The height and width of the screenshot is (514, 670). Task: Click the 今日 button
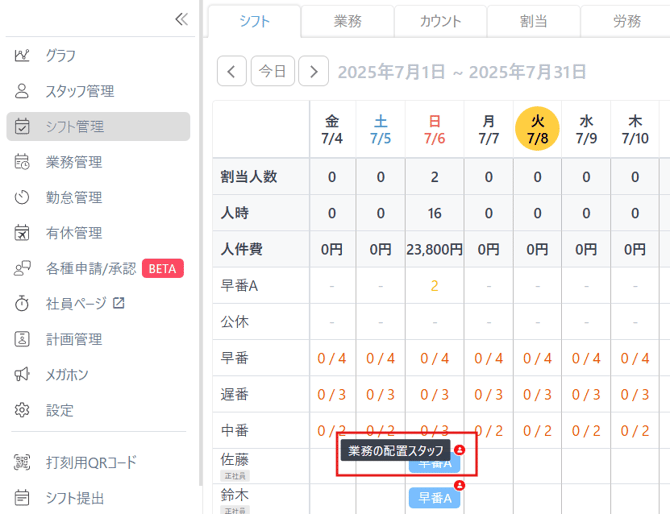[x=272, y=71]
